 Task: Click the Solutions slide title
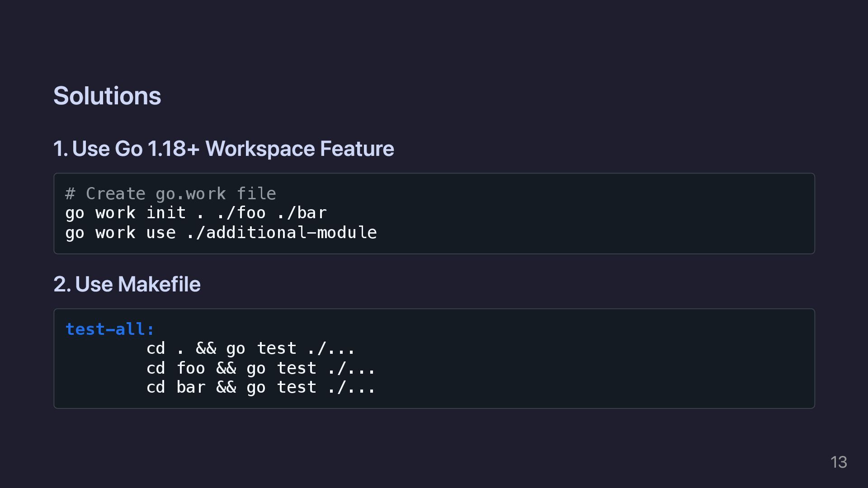click(x=107, y=96)
